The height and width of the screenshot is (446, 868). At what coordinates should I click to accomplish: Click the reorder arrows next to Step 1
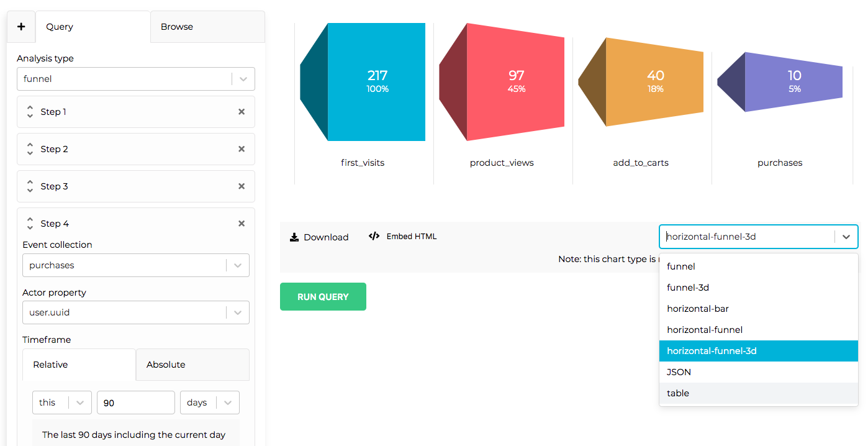30,112
